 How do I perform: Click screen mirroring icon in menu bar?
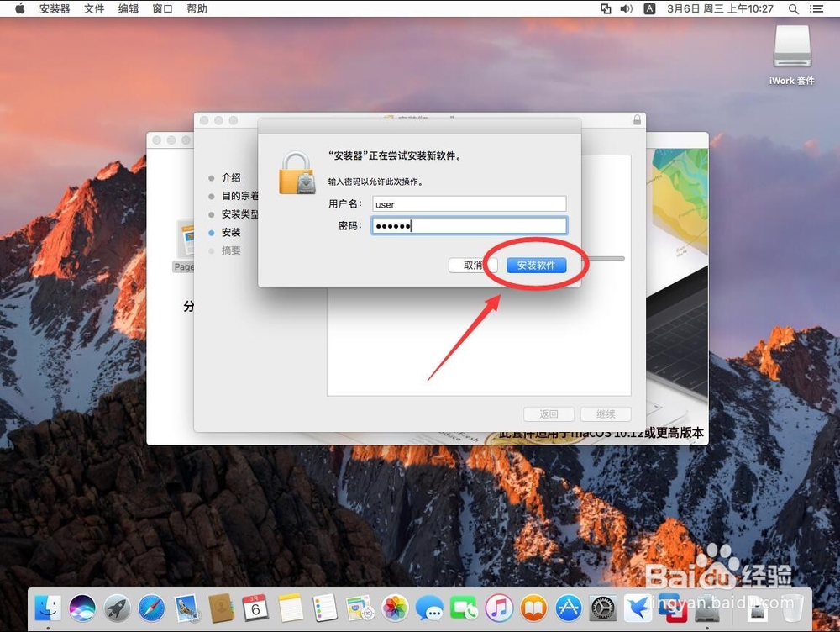606,8
